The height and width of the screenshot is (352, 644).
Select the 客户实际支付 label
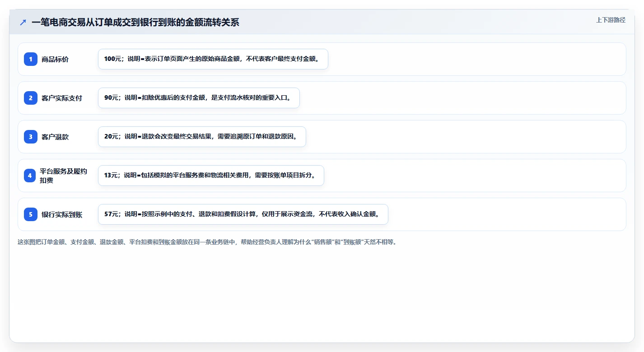pyautogui.click(x=62, y=98)
